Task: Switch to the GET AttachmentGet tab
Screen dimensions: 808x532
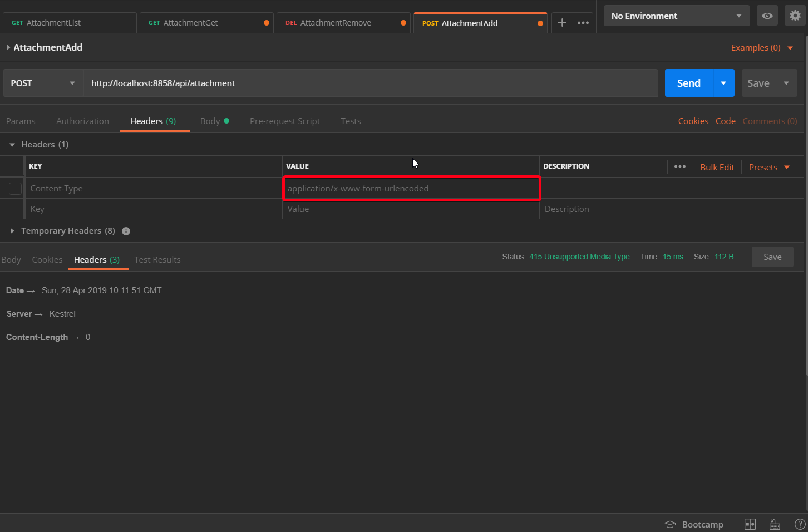Action: coord(206,23)
